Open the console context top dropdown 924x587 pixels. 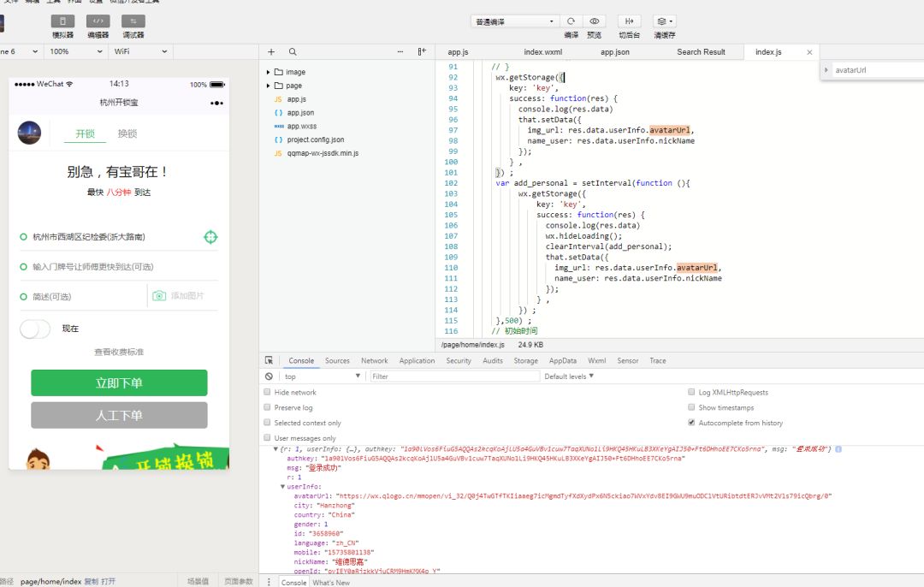point(321,376)
